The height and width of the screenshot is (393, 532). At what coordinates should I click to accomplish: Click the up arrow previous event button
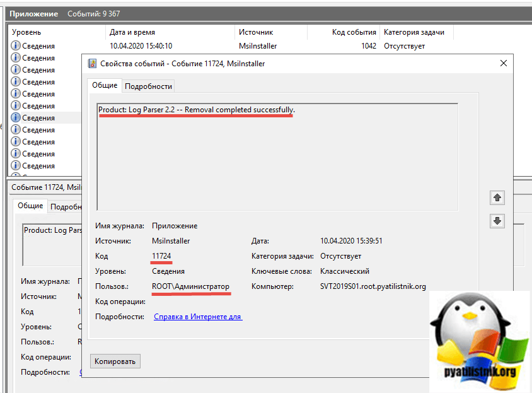[x=497, y=198]
